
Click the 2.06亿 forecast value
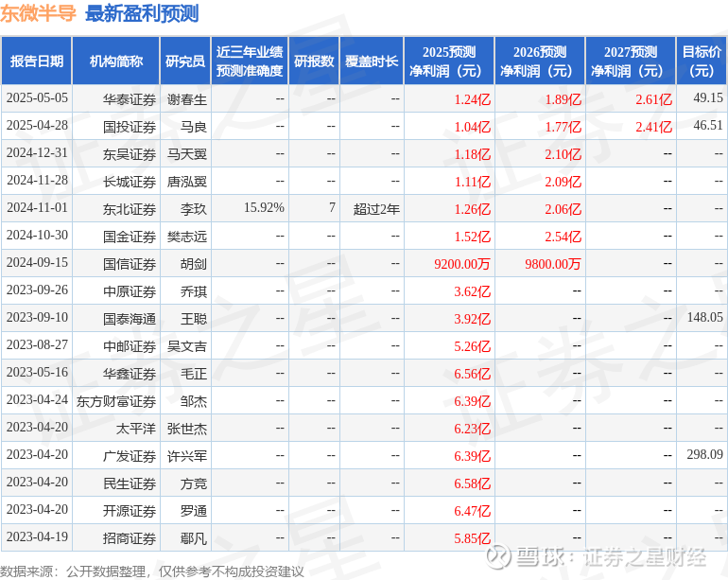pyautogui.click(x=563, y=209)
